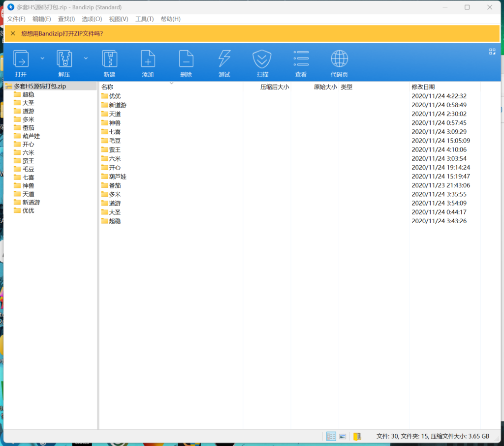Dismiss the yellow notification bar with X

[x=13, y=33]
